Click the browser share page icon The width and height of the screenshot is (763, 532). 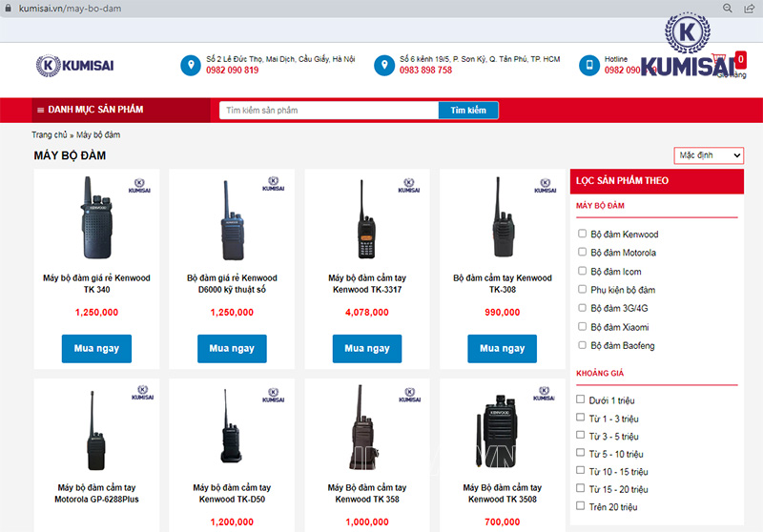click(750, 9)
